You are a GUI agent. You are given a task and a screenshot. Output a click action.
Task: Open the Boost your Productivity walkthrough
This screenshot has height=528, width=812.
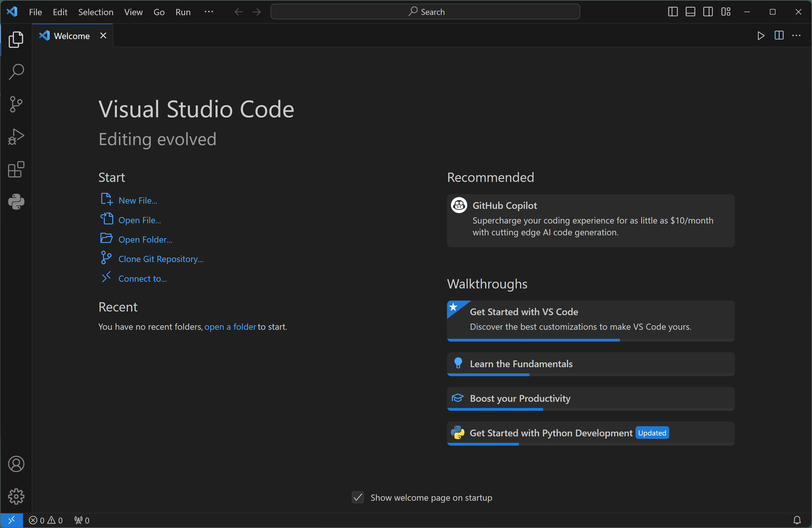pos(591,399)
